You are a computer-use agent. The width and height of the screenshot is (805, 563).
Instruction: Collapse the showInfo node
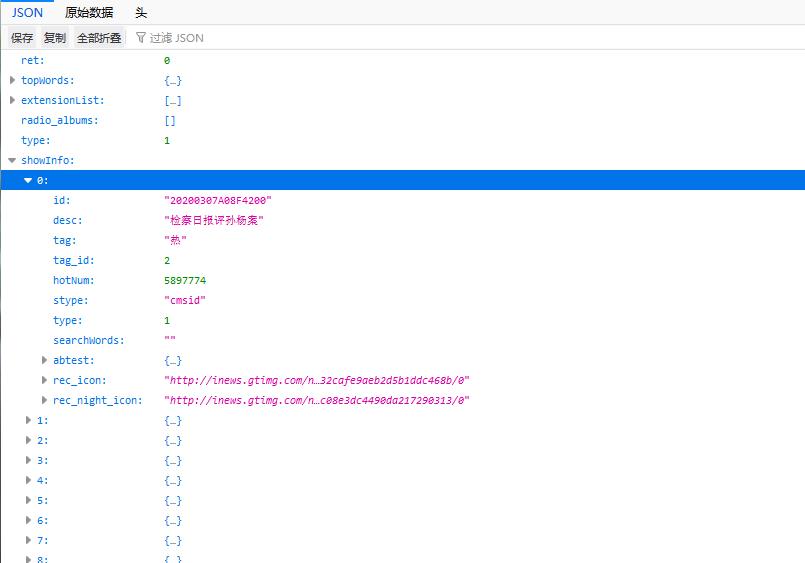tap(12, 160)
